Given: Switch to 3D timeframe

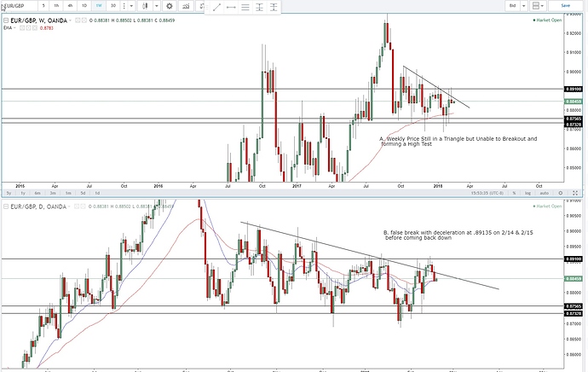Looking at the screenshot, I should tap(112, 6).
